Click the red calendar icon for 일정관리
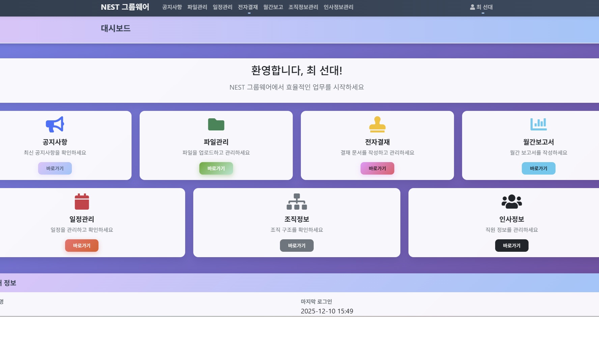The image size is (599, 364). [x=82, y=202]
